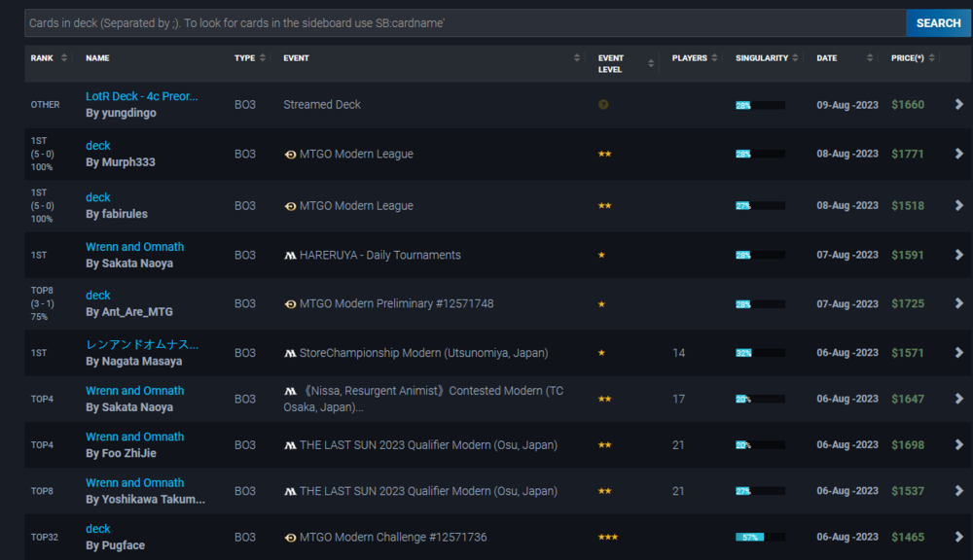The image size is (973, 560).
Task: Click the 57% singularity bar
Action: point(750,538)
